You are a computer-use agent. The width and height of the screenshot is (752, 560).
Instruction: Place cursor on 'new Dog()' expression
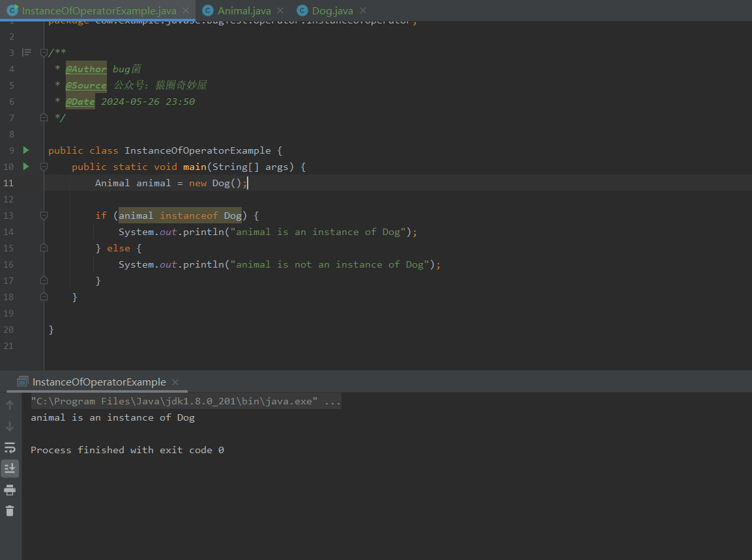coord(215,183)
